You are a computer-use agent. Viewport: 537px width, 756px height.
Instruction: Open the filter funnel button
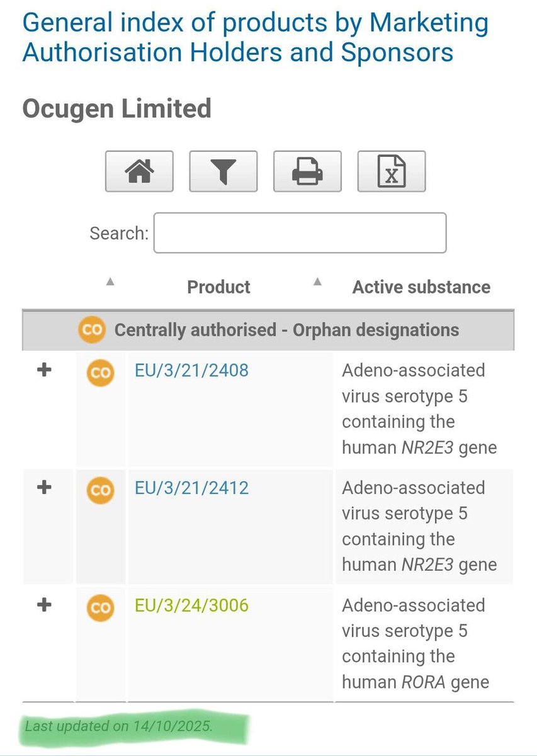223,171
